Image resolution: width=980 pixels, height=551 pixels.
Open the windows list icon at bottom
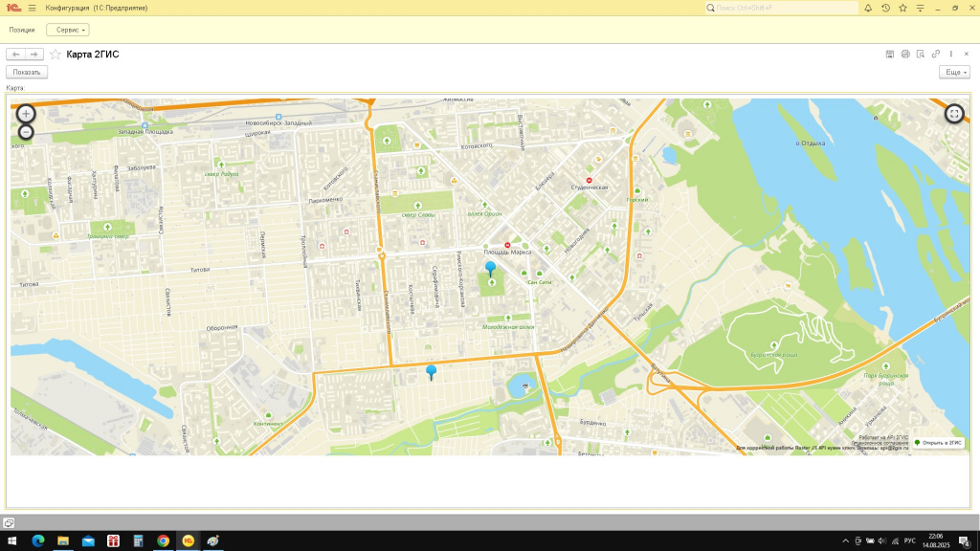pos(9,523)
